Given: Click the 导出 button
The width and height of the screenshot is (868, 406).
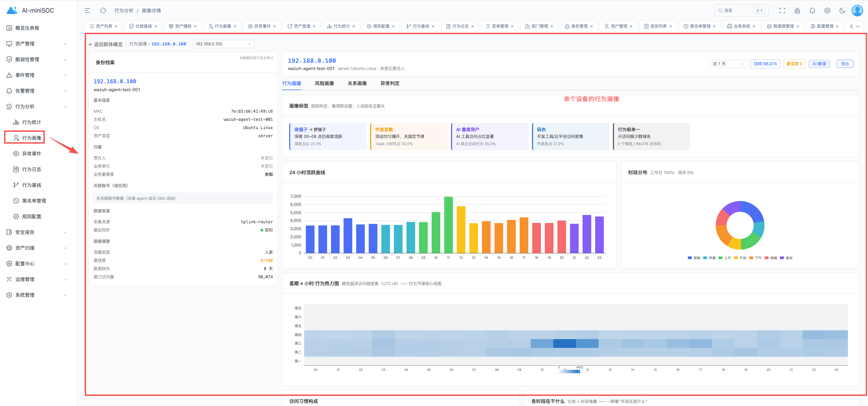Looking at the screenshot, I should tap(845, 64).
